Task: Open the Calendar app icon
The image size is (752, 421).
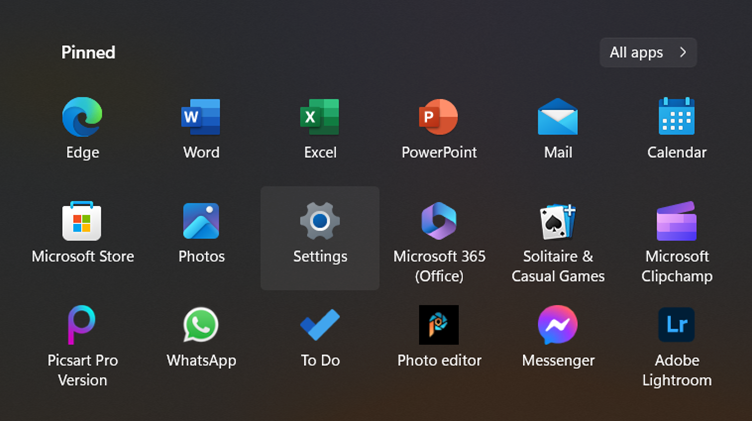Action: coord(677,116)
